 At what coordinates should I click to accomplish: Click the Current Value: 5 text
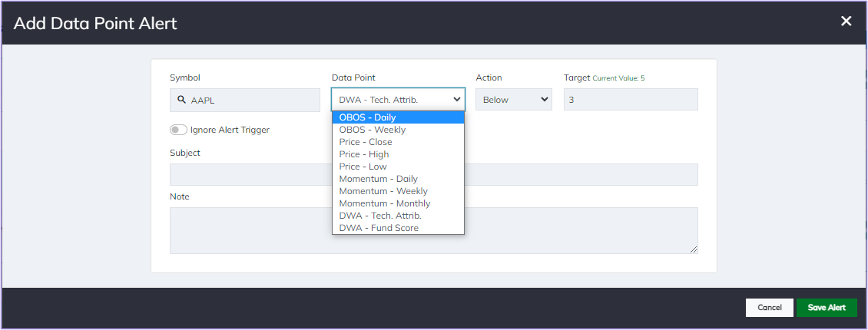point(618,78)
